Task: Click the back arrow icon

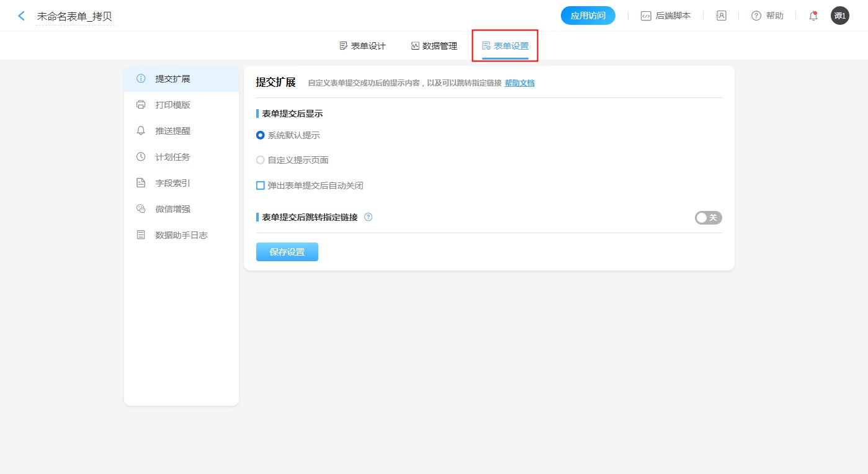Action: click(x=22, y=16)
